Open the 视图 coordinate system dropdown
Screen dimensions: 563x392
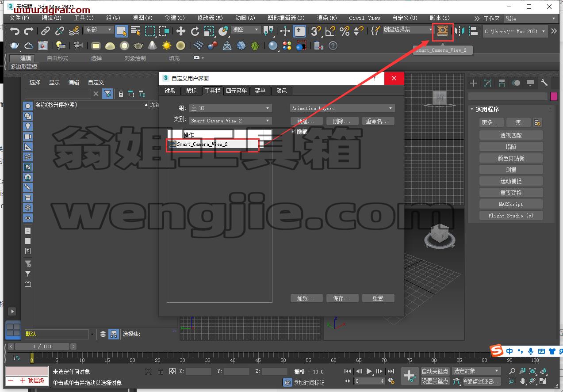coord(246,30)
